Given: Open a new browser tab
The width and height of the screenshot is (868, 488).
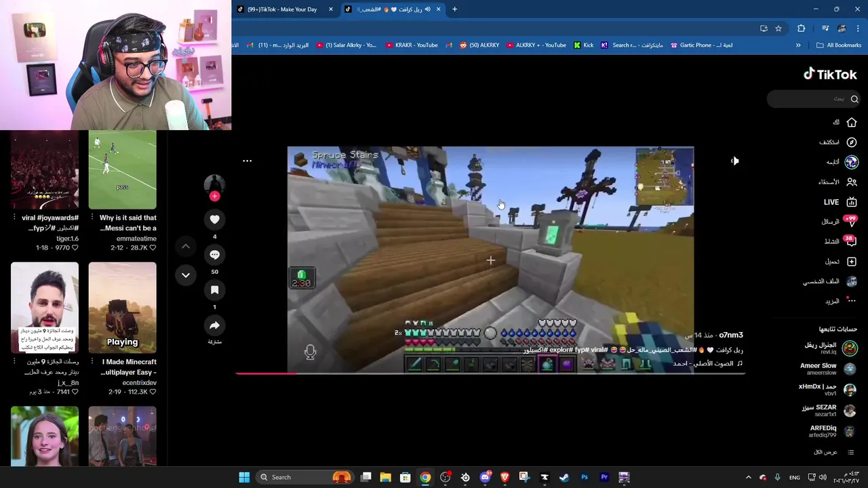Looking at the screenshot, I should point(454,9).
